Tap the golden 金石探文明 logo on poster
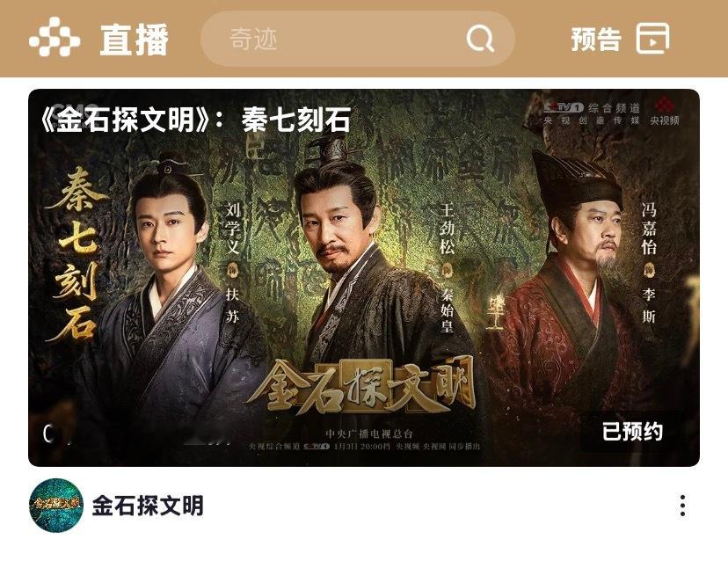This screenshot has width=728, height=561. click(x=361, y=387)
